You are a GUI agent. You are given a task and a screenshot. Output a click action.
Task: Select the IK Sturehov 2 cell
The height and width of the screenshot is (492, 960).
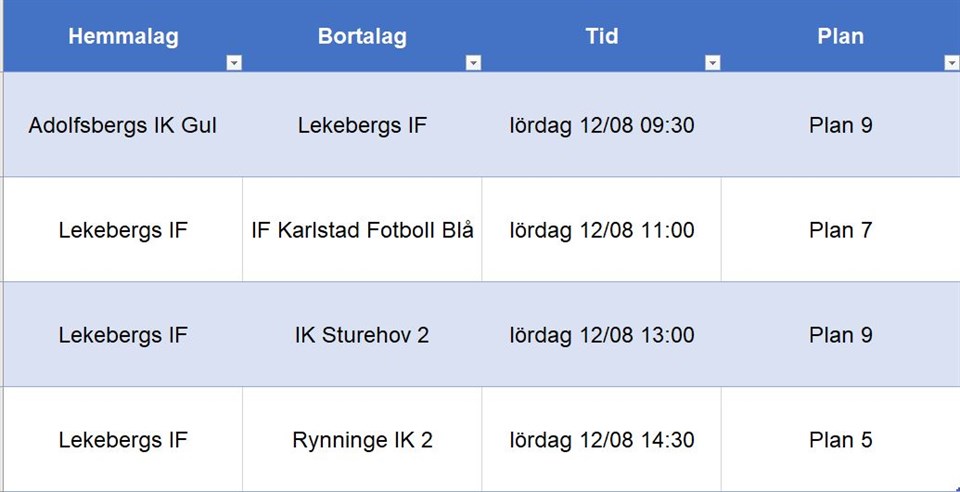pos(362,335)
